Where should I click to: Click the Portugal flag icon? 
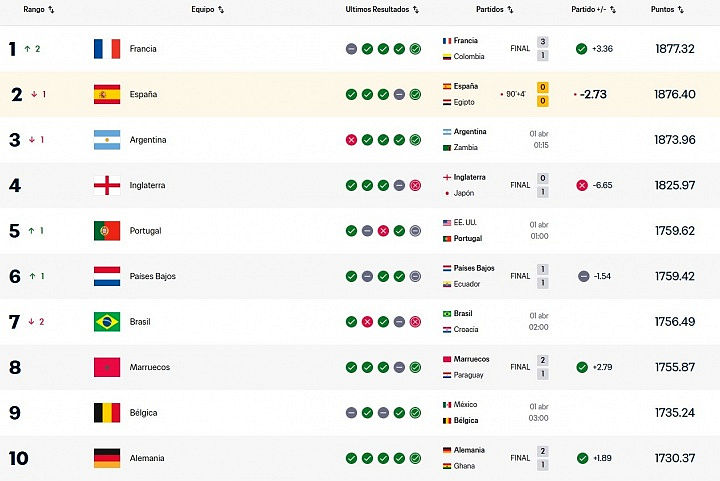pos(106,231)
